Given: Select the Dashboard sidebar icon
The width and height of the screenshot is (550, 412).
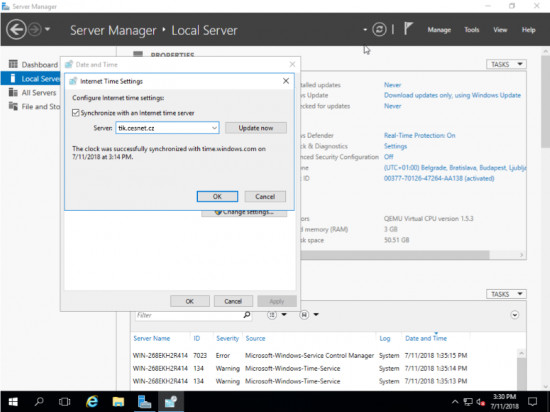Looking at the screenshot, I should 13,64.
